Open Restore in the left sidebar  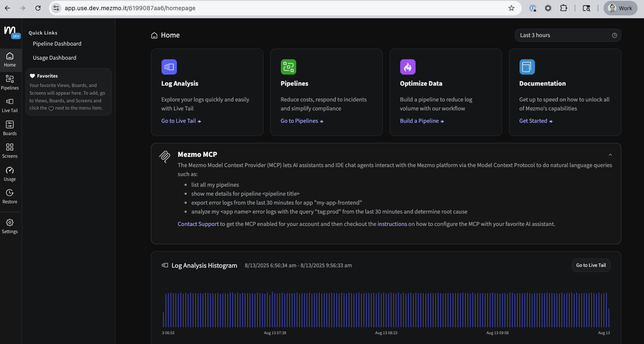coord(10,196)
